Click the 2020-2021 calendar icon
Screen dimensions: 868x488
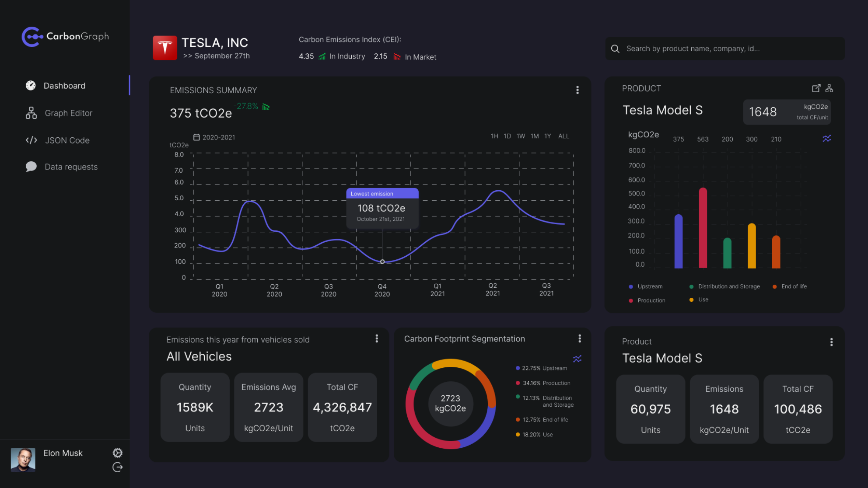pyautogui.click(x=196, y=137)
